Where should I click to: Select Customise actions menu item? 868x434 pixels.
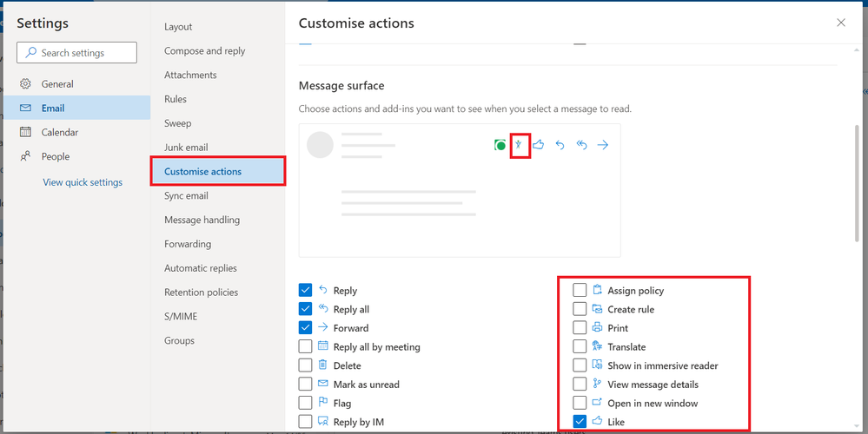217,171
